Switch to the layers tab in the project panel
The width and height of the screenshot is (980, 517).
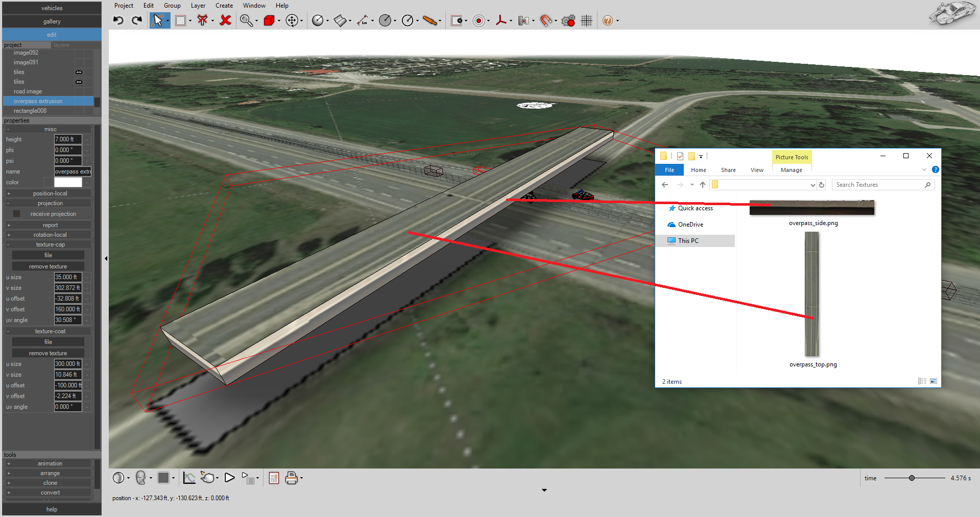click(x=61, y=45)
